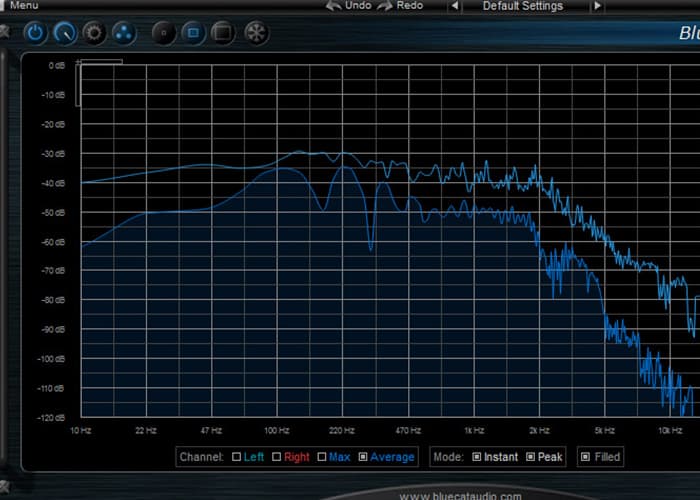Click the three-dot icon in the toolbar
This screenshot has width=700, height=500.
124,33
